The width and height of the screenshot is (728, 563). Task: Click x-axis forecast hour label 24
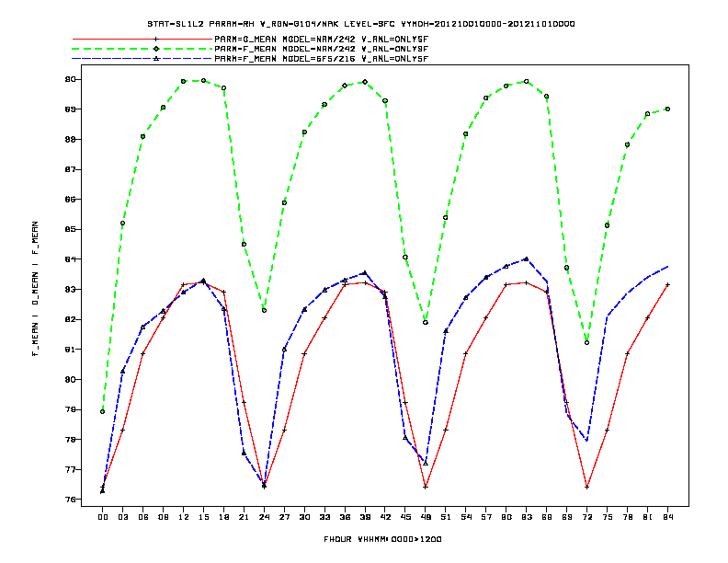pos(264,517)
